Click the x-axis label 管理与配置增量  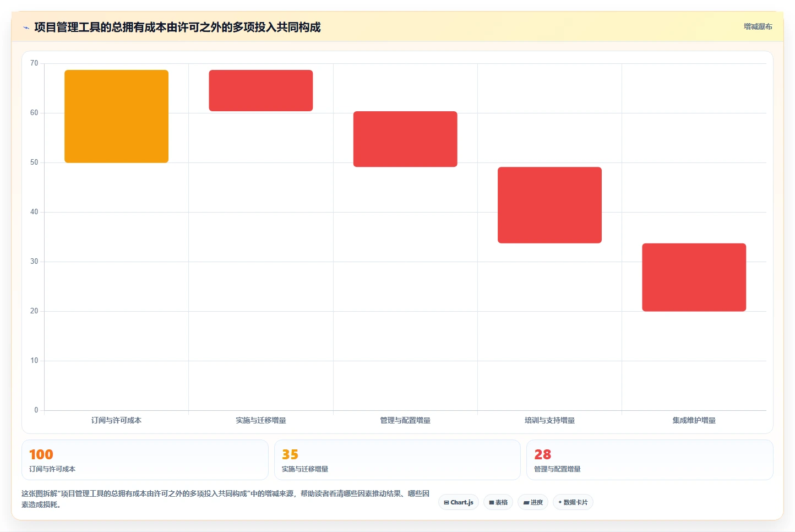pos(405,420)
